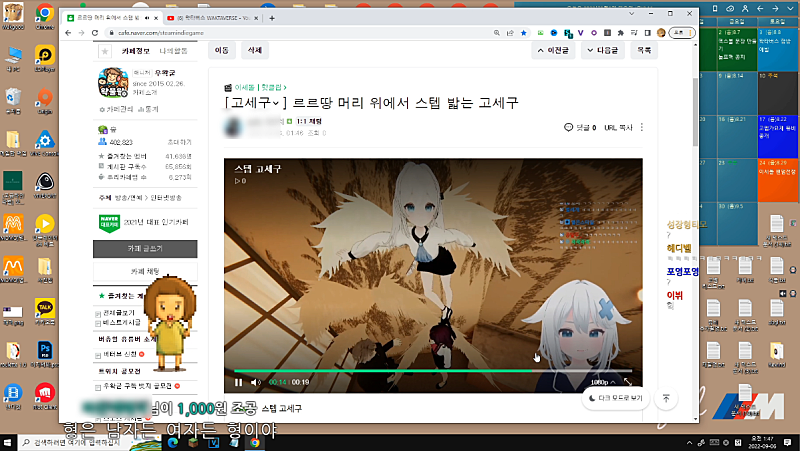Viewport: 800px width, 451px height.
Task: Open the post's three-dot more menu
Action: pos(641,128)
